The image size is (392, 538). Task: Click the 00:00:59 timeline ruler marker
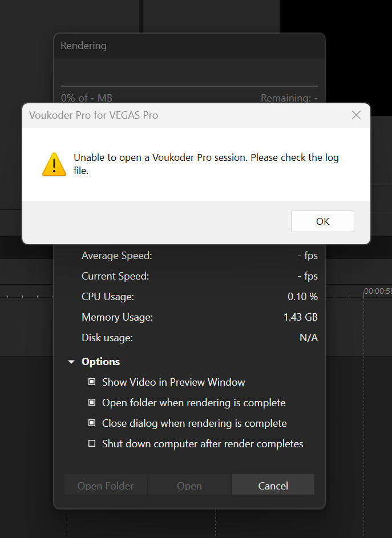tap(378, 291)
